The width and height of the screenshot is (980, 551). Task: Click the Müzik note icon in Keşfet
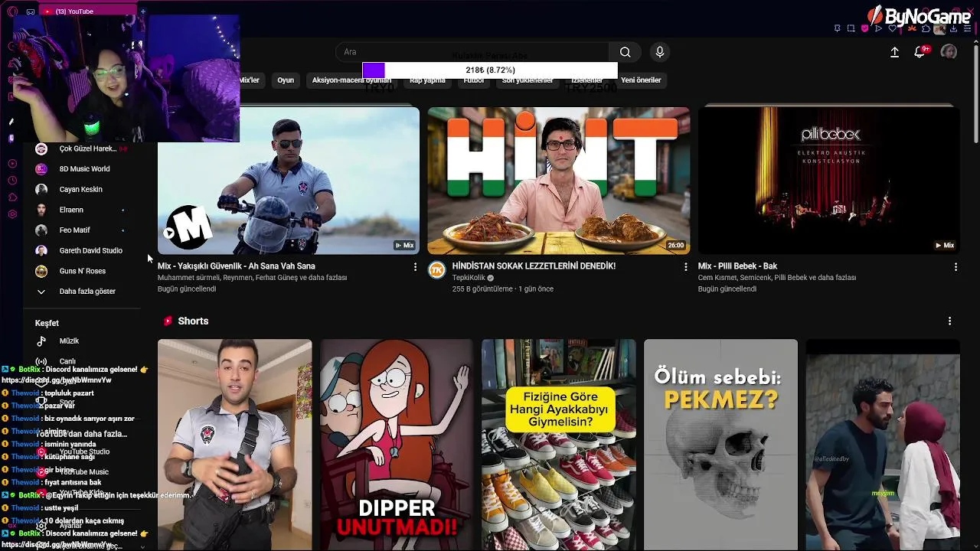click(41, 341)
